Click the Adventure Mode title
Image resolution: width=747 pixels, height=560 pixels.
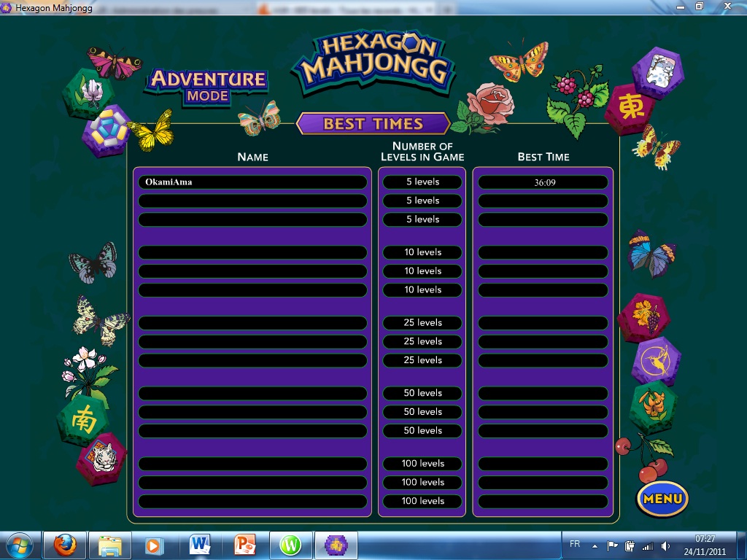click(208, 85)
